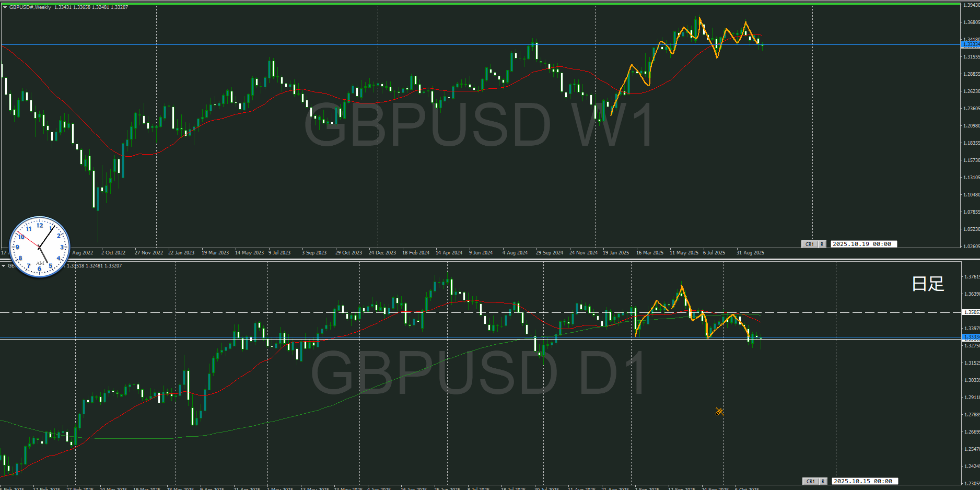Viewport: 980px width, 490px height.
Task: Click the 19 Jan 2025 time axis label
Action: click(616, 253)
